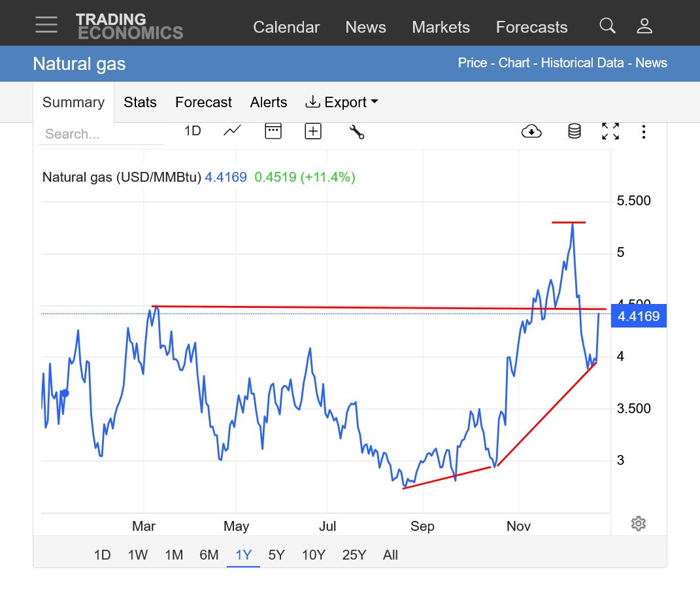
Task: Open the user account icon
Action: tap(644, 26)
